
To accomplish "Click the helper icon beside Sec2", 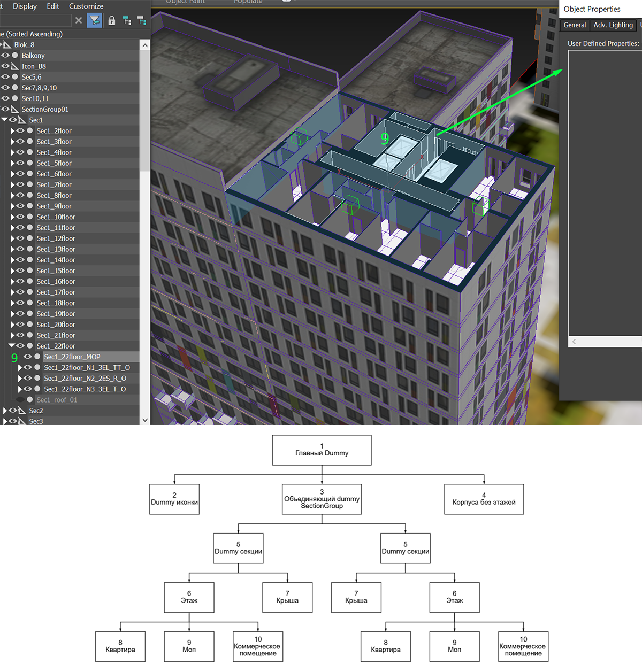I will pyautogui.click(x=22, y=411).
